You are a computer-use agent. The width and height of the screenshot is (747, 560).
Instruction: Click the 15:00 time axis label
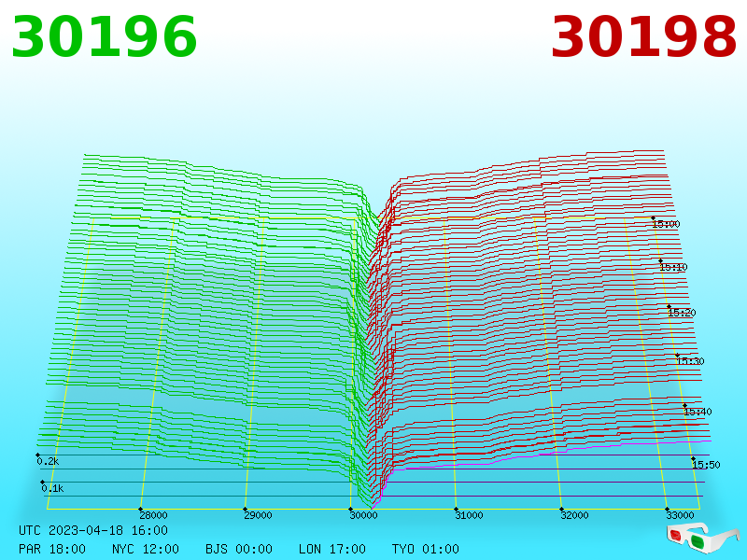pyautogui.click(x=666, y=224)
